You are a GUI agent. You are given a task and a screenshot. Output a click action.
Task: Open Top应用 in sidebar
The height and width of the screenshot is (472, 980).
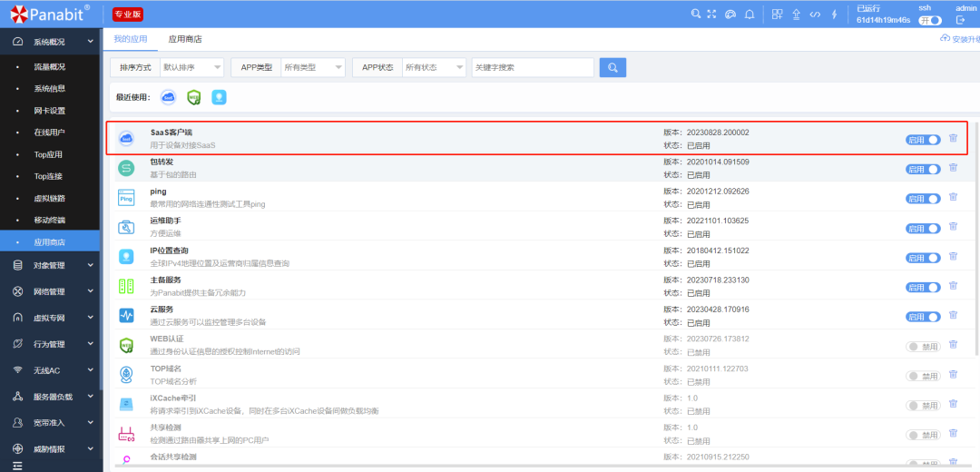[x=50, y=154]
